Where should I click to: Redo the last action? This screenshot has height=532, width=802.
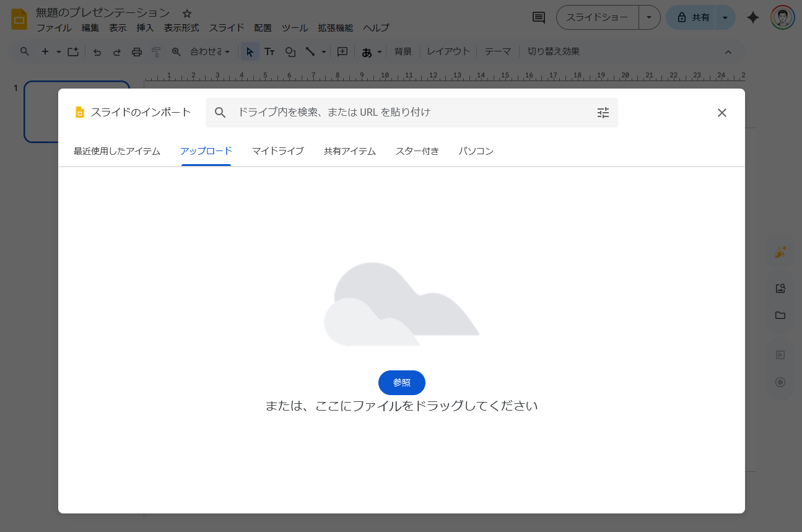pos(116,51)
